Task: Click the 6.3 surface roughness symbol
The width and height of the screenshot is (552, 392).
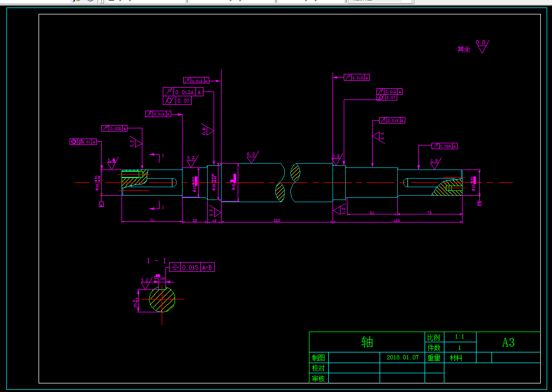Action: tap(252, 157)
